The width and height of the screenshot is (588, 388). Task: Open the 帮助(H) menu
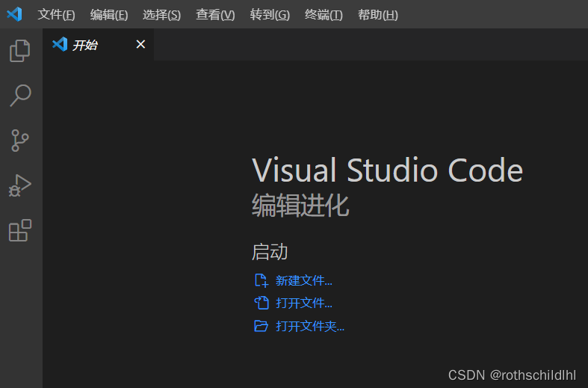tap(378, 15)
